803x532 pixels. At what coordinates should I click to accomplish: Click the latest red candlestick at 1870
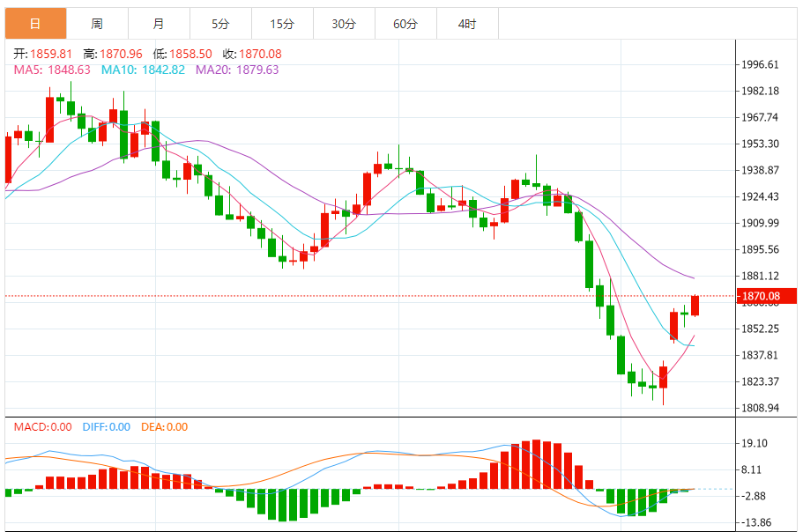695,306
